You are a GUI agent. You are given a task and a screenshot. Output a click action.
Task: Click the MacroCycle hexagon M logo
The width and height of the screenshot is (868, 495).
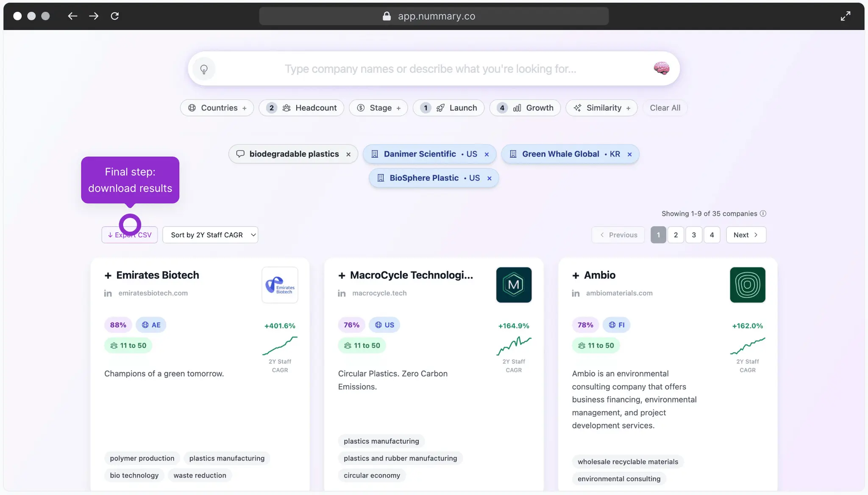click(x=514, y=285)
